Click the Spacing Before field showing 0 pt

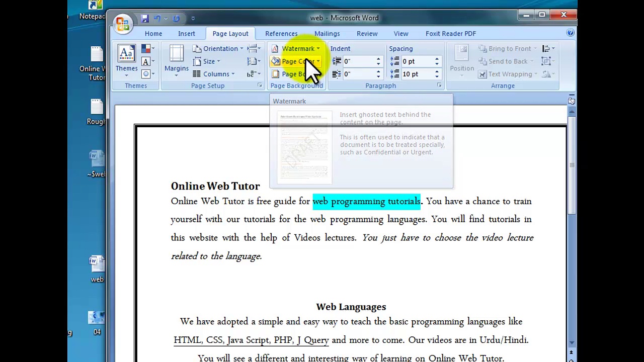coord(417,61)
